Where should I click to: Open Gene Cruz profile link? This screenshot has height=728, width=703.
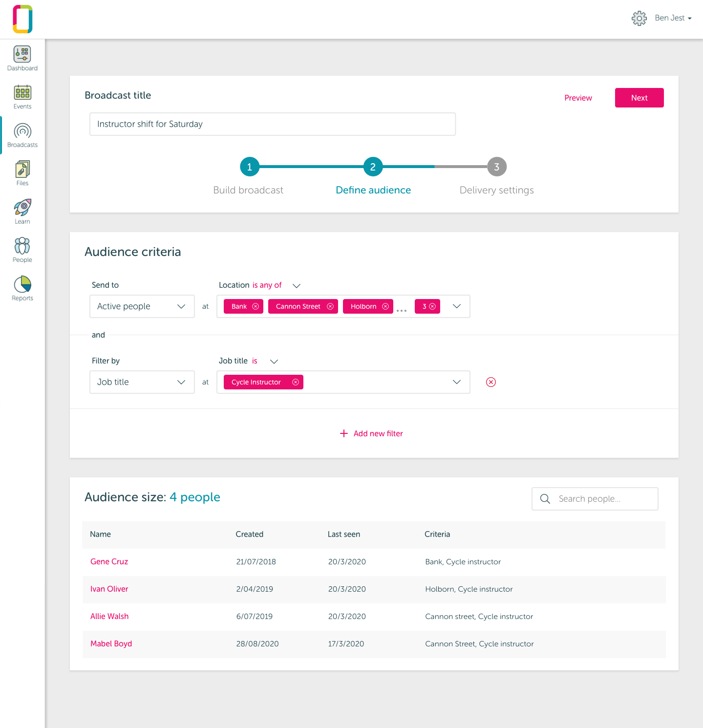point(109,562)
